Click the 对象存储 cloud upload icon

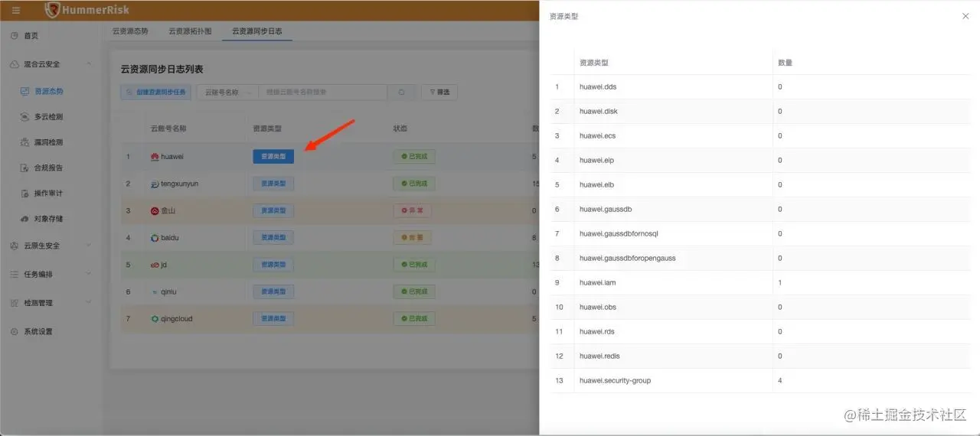coord(25,219)
